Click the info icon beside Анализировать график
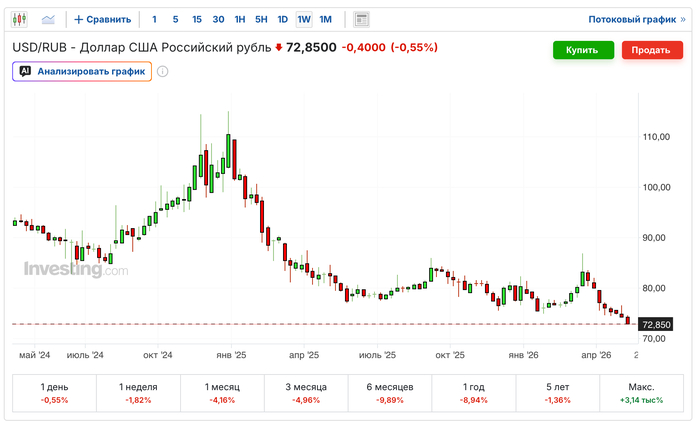 coord(162,71)
